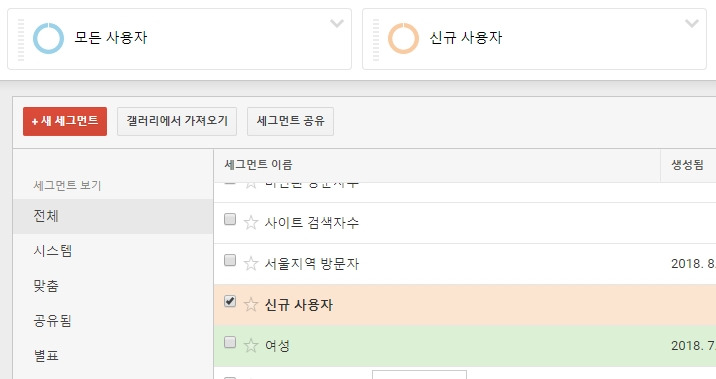Star the 신규 사용자 segment row
This screenshot has width=716, height=379.
tap(251, 305)
